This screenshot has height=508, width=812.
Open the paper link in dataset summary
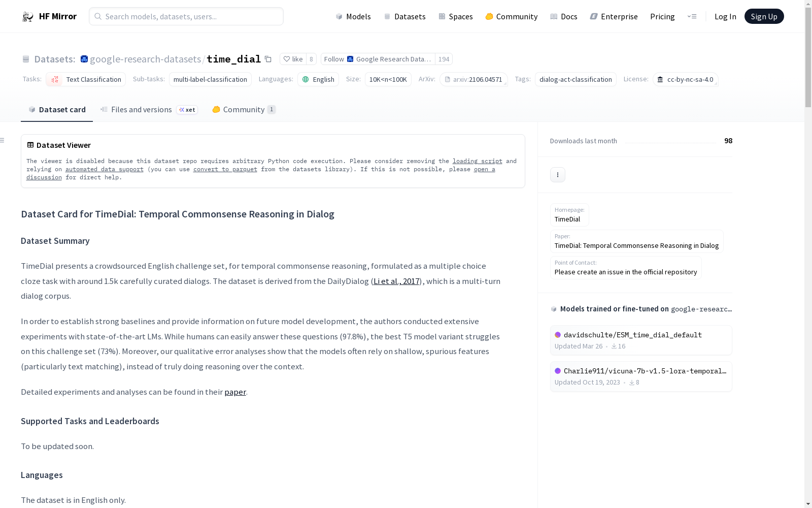coord(235,392)
